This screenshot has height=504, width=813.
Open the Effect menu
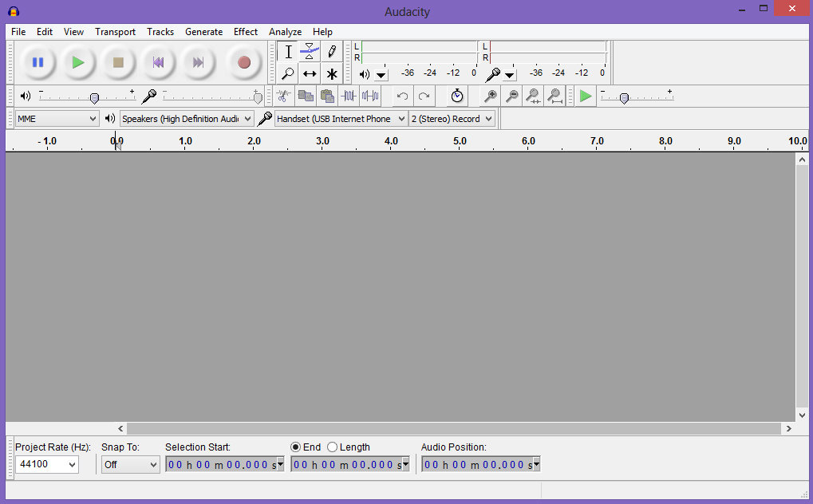[x=245, y=32]
